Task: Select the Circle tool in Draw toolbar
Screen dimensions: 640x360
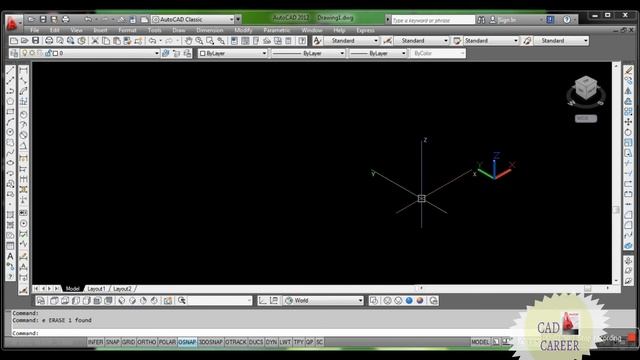Action: pos(10,132)
